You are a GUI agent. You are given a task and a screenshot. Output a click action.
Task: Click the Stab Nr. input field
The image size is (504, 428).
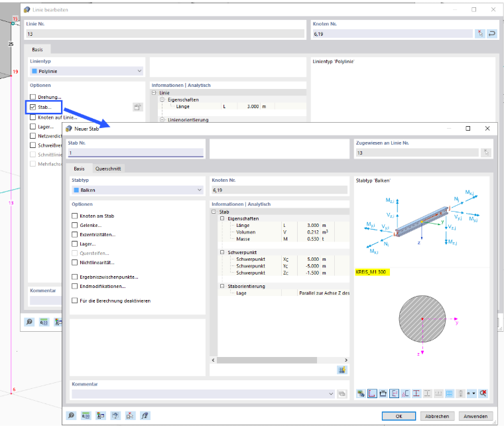coord(135,153)
